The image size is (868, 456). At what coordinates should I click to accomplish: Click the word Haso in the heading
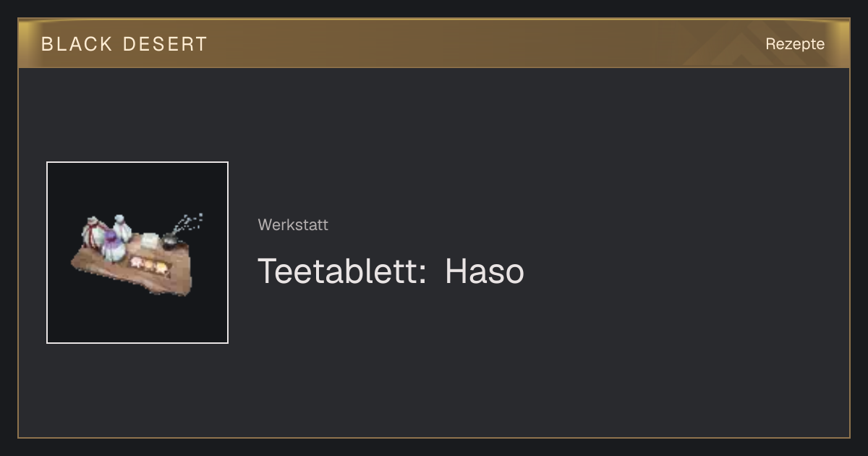tap(485, 271)
